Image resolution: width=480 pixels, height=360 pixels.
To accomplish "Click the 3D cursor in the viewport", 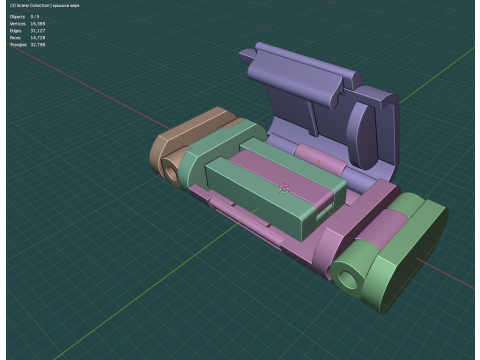I will click(284, 189).
